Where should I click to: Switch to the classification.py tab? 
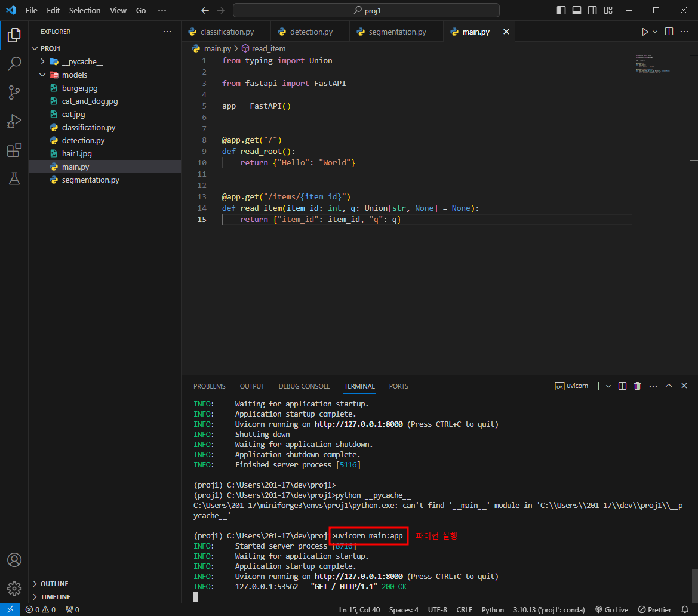tap(227, 32)
